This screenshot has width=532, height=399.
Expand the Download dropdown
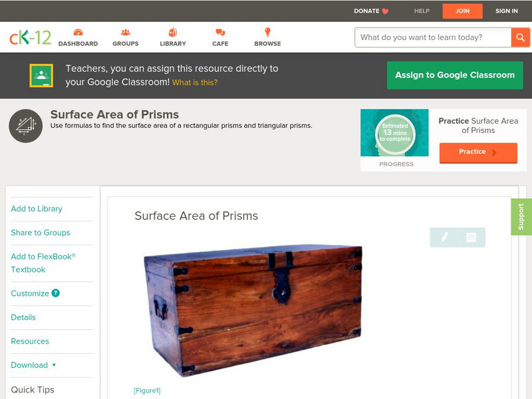33,365
